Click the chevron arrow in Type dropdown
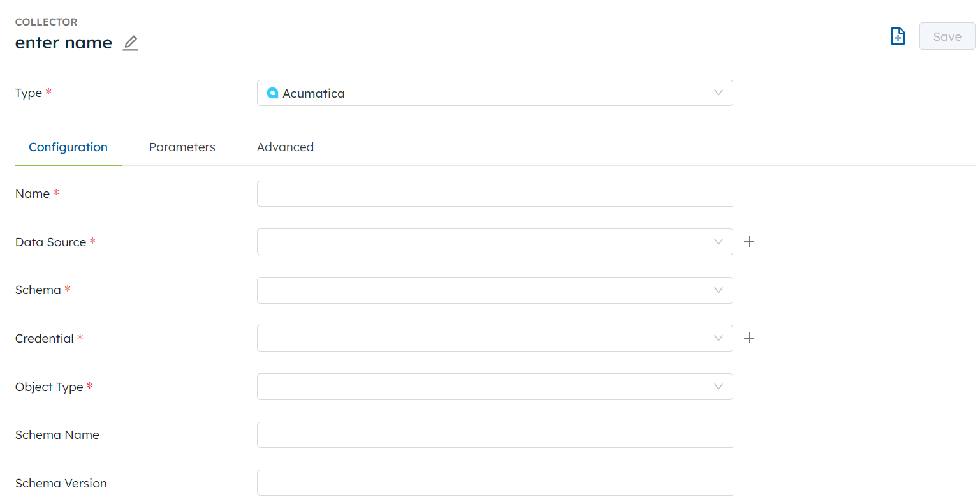 pos(719,93)
